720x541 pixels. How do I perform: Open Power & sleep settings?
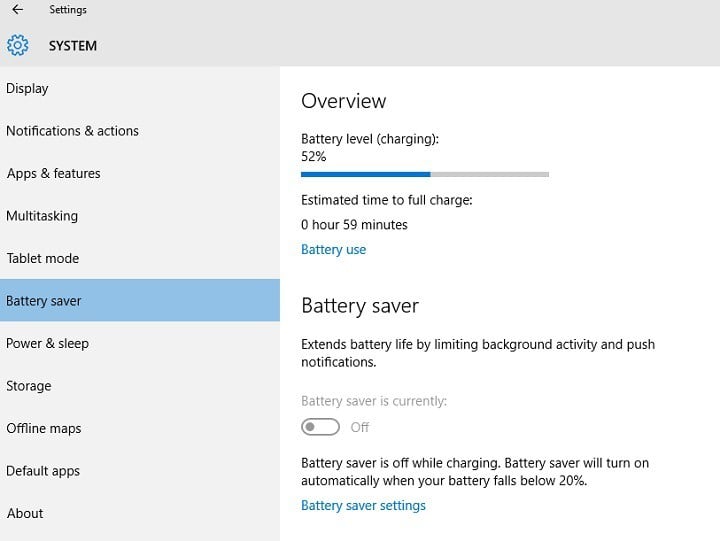tap(140, 344)
